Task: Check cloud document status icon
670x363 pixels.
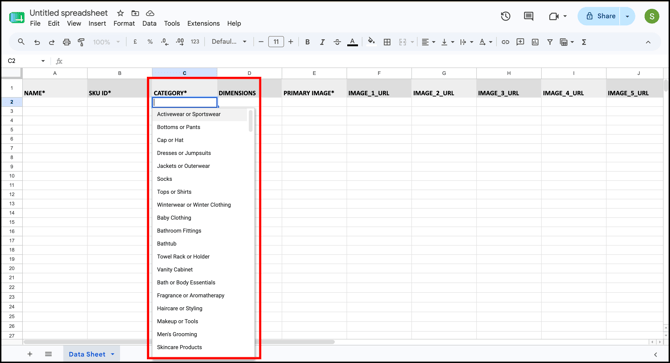Action: coord(150,13)
